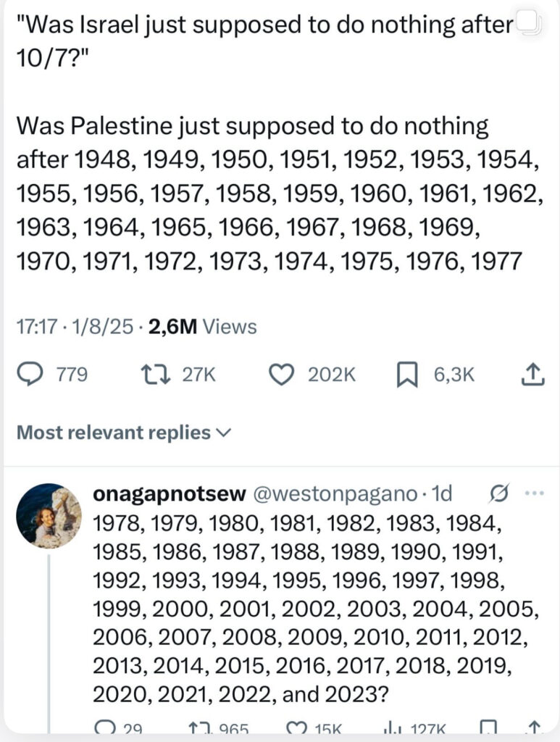560x742 pixels.
Task: Open the reply's three-dot more menu
Action: tap(533, 494)
